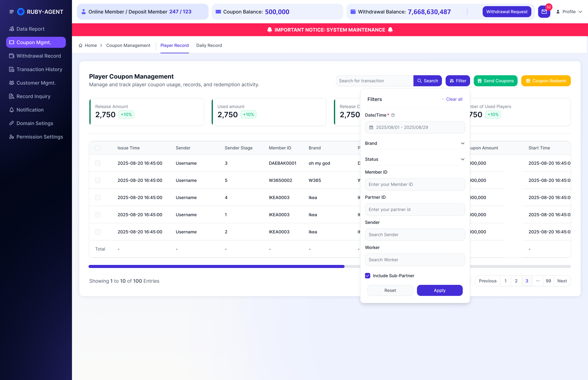Click the Domain Settings link icon
Viewport: 588px width, 380px height.
12,123
